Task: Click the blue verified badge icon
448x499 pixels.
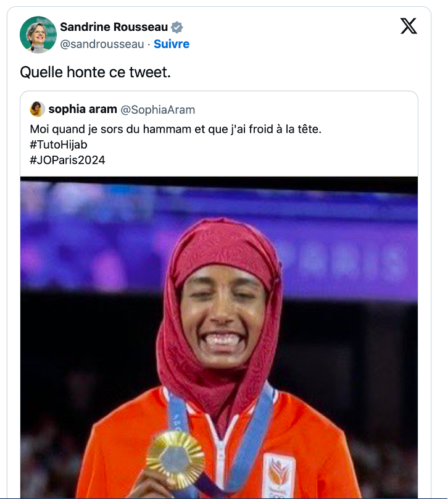Action: pos(177,27)
